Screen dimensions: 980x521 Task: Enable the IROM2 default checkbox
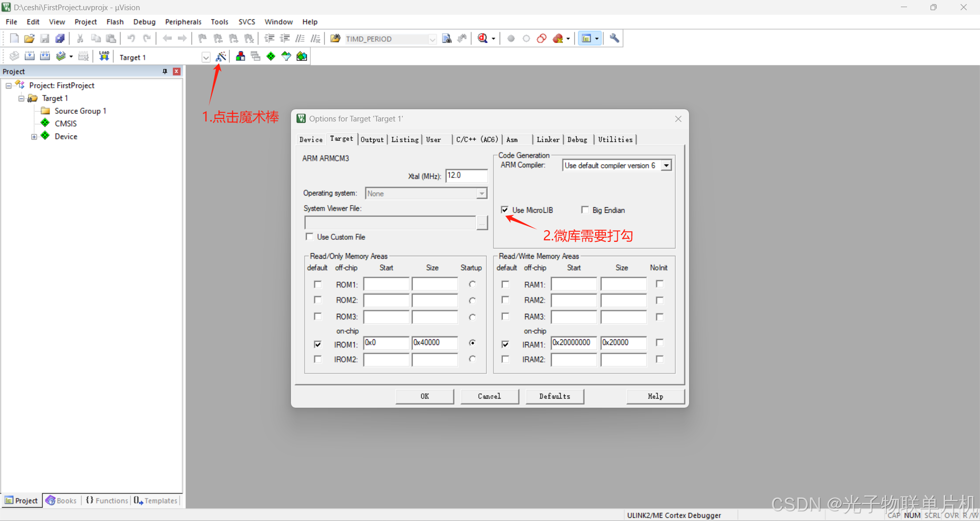[x=317, y=359]
